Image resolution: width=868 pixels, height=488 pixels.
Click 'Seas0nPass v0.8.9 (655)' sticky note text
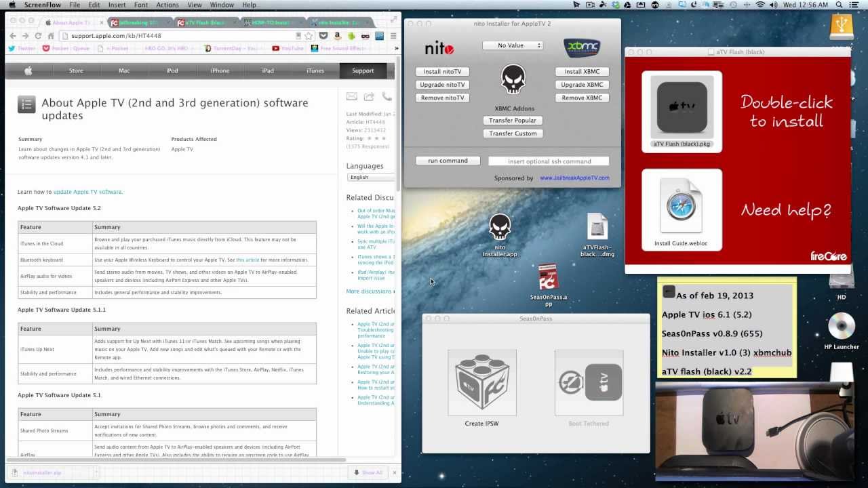(712, 333)
